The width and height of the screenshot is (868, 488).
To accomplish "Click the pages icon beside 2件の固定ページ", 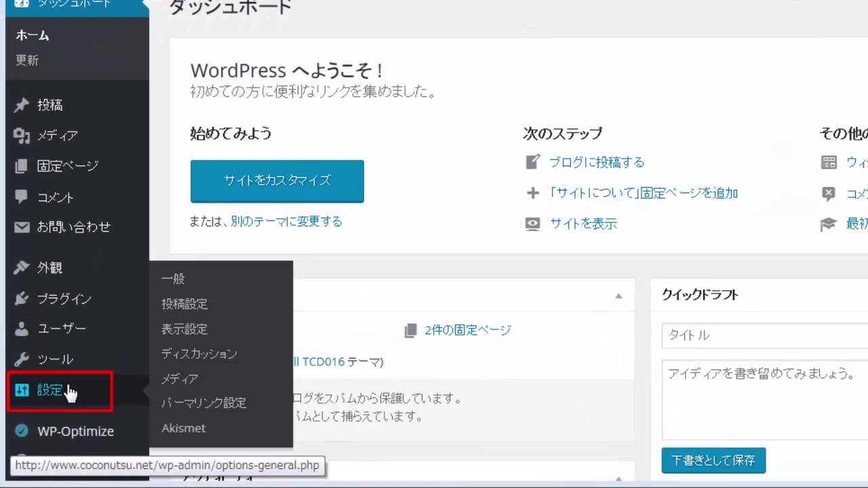I will (x=410, y=331).
